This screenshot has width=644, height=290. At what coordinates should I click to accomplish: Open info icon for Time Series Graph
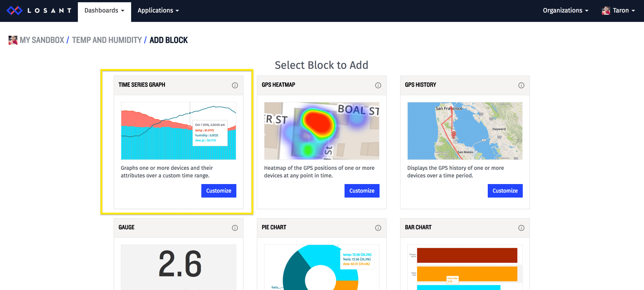(235, 85)
